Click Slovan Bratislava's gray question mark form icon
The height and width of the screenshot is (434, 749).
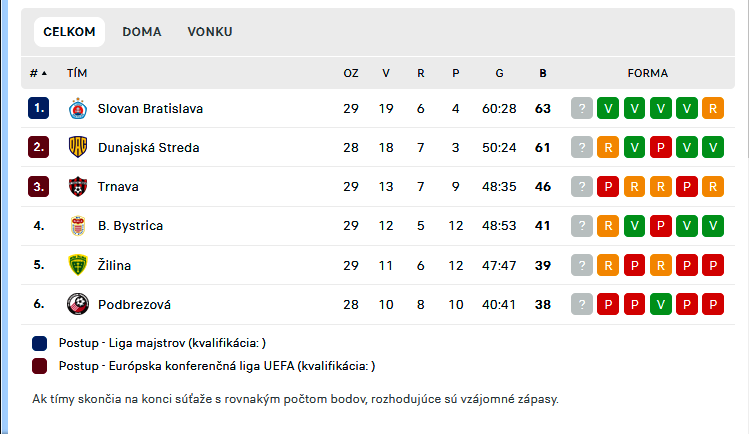pos(582,108)
